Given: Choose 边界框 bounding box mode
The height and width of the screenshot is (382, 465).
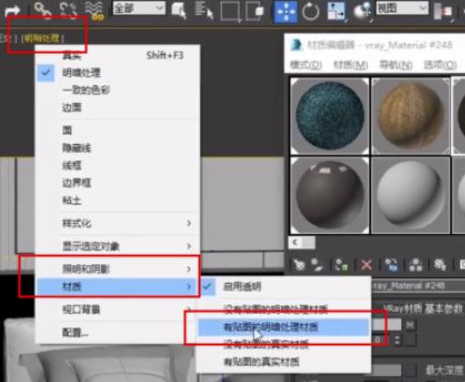Looking at the screenshot, I should click(x=117, y=183).
